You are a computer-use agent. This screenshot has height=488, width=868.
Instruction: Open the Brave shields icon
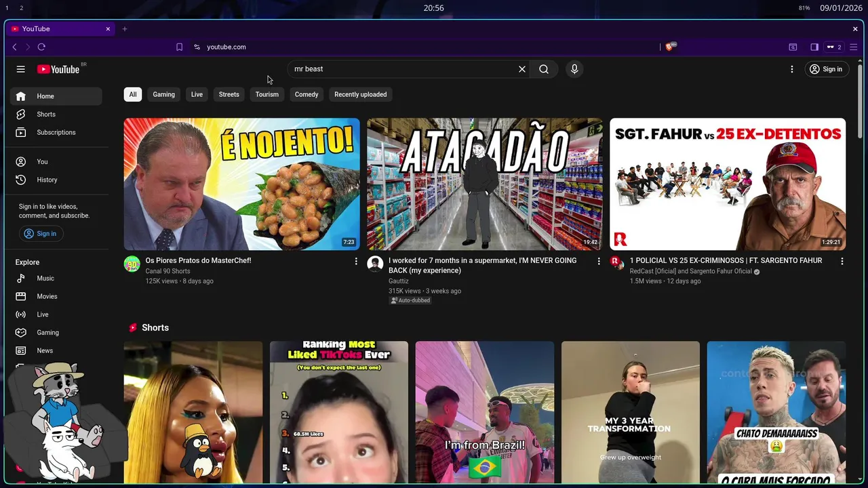[x=670, y=47]
